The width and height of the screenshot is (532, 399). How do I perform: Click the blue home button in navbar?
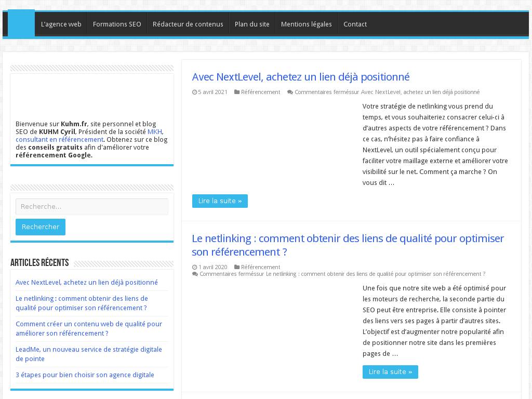click(x=21, y=24)
